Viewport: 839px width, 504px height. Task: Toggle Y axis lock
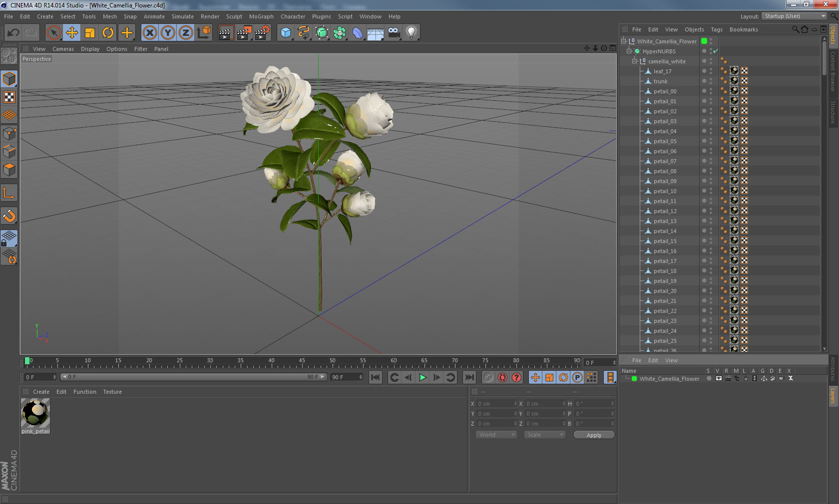(x=168, y=33)
